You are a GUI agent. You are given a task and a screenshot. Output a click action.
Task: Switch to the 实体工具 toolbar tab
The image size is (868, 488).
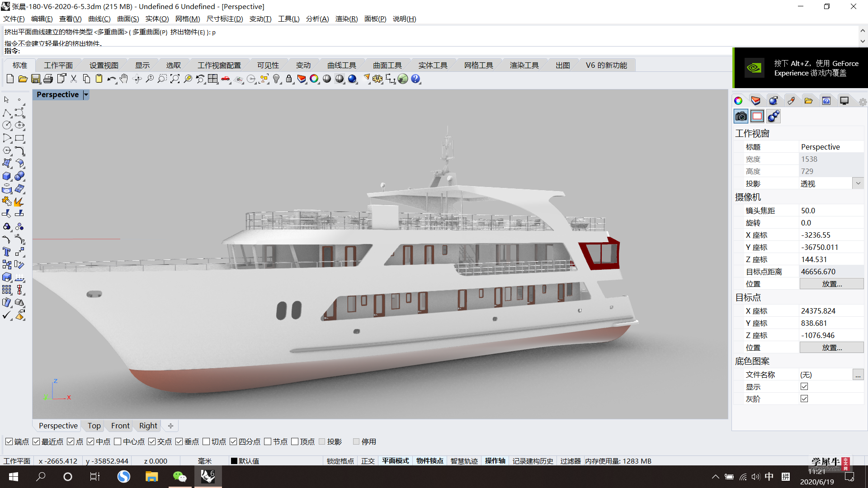[433, 65]
